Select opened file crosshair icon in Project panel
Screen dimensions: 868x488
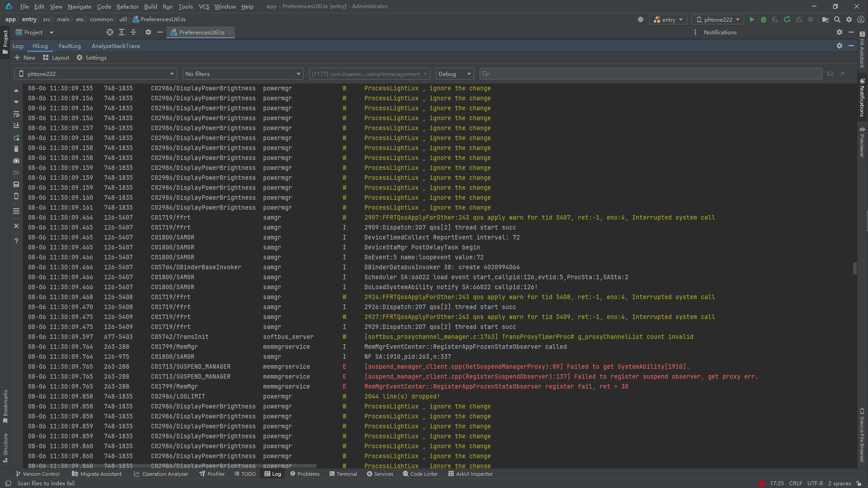110,32
